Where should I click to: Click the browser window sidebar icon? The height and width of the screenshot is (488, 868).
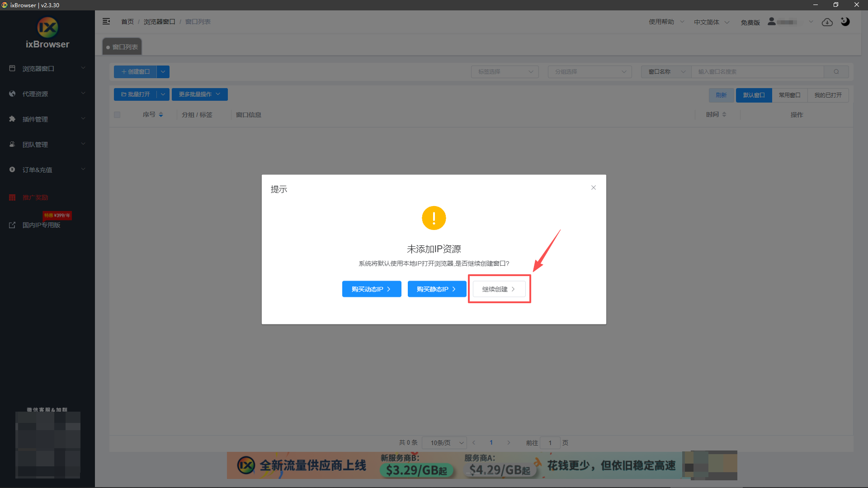[x=12, y=68]
